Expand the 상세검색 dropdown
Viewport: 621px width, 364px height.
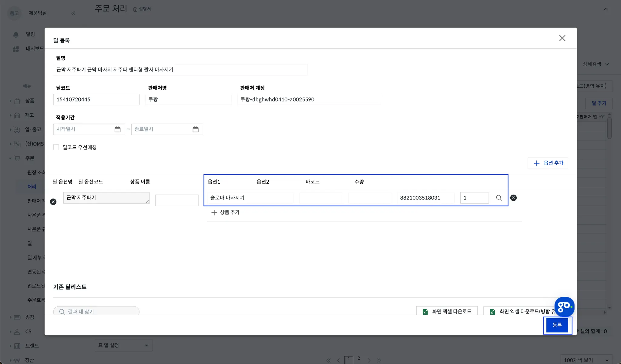coord(596,64)
